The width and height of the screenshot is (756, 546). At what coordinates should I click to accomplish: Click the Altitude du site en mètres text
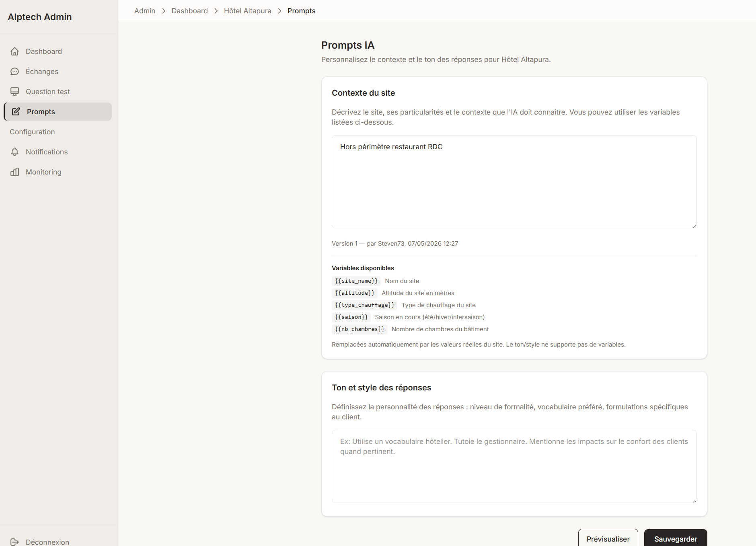click(x=418, y=293)
